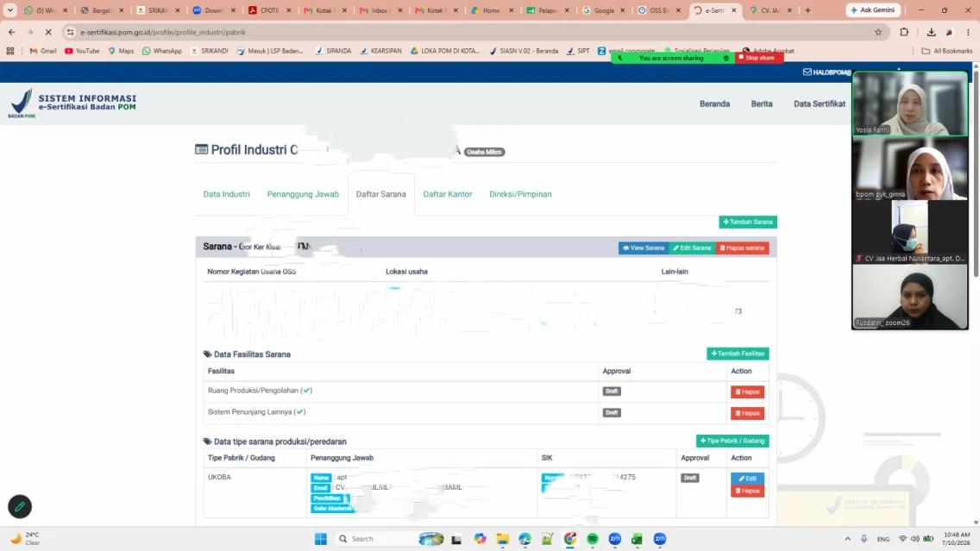The image size is (980, 551).
Task: Open the tab search dropdown arrow
Action: (x=10, y=10)
